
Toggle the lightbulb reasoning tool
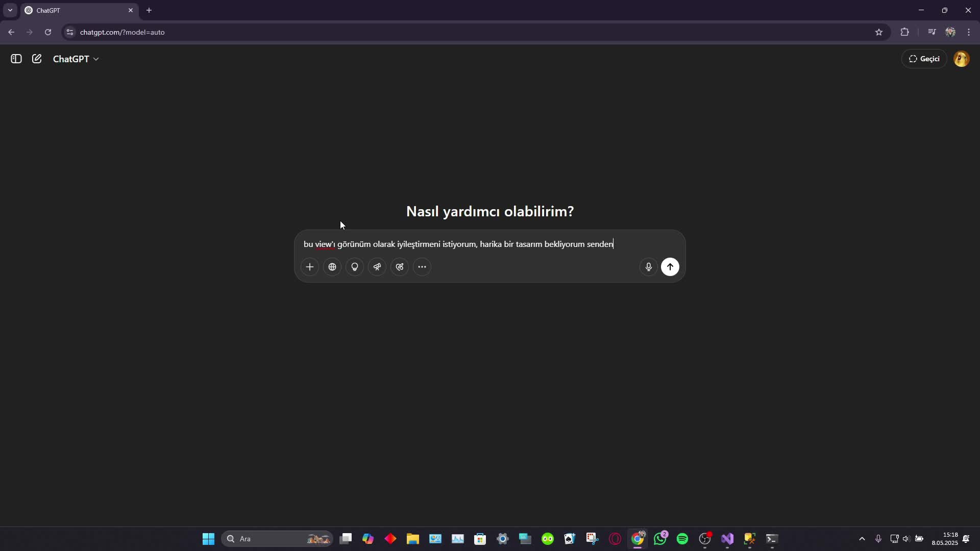coord(355,267)
